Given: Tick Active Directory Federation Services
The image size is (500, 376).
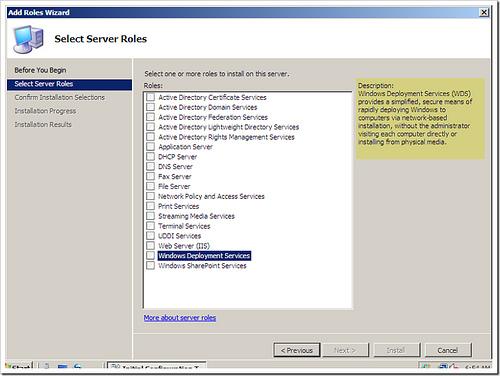Looking at the screenshot, I should coord(150,117).
